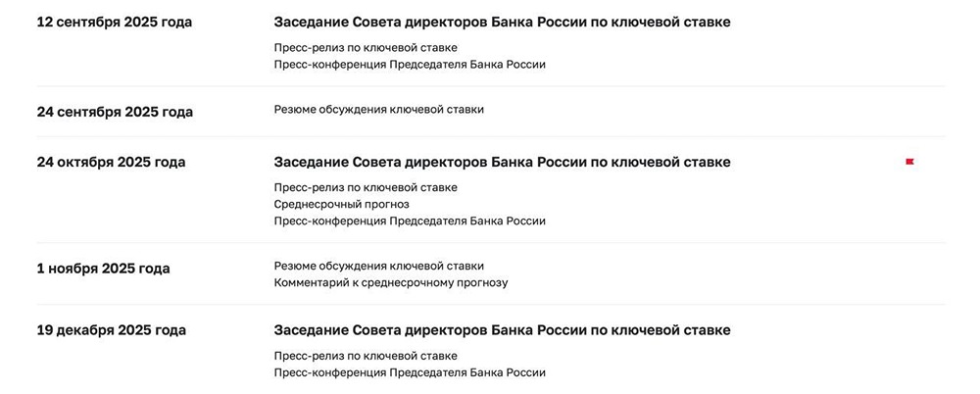Open Пресс-релиз по ключевой ставке for 19 декабря
Viewport: 980px width, 394px height.
click(366, 356)
